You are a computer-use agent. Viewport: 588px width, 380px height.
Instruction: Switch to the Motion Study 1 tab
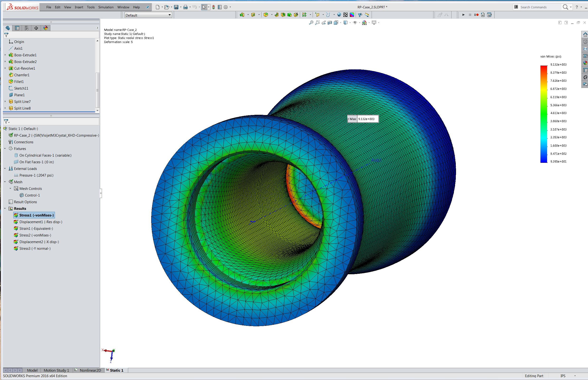pos(56,370)
